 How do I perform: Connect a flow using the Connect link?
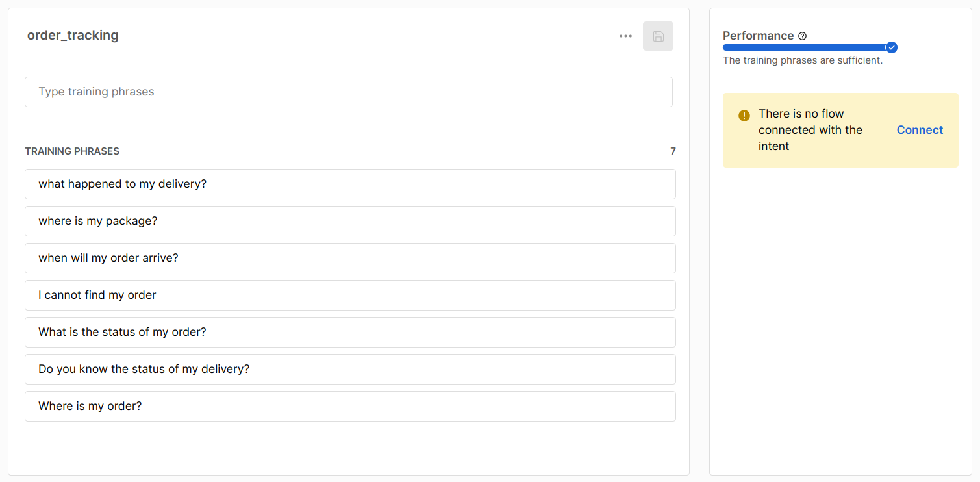pos(920,130)
